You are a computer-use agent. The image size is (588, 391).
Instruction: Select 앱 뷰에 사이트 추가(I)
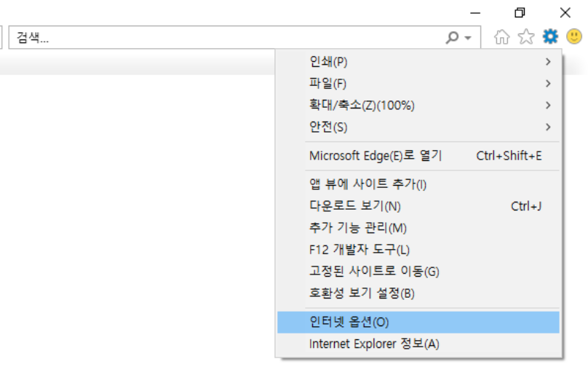[418, 184]
